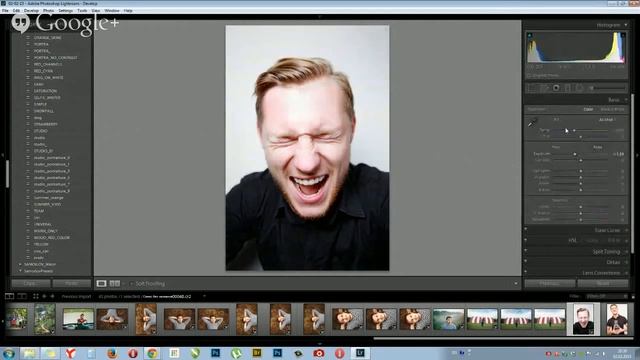Open the Filters Off dropdown
Screen dimensions: 640x360
pos(606,296)
